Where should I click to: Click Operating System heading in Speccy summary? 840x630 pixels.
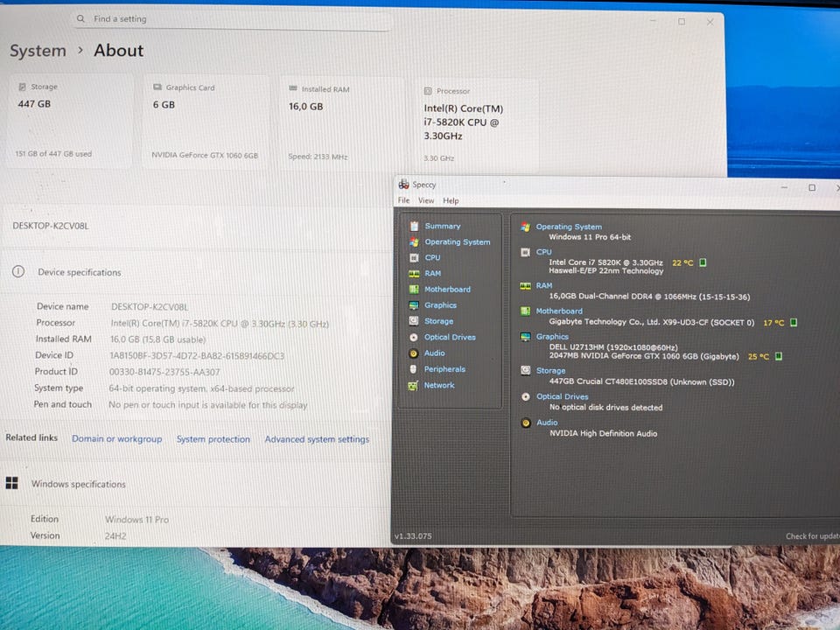569,227
